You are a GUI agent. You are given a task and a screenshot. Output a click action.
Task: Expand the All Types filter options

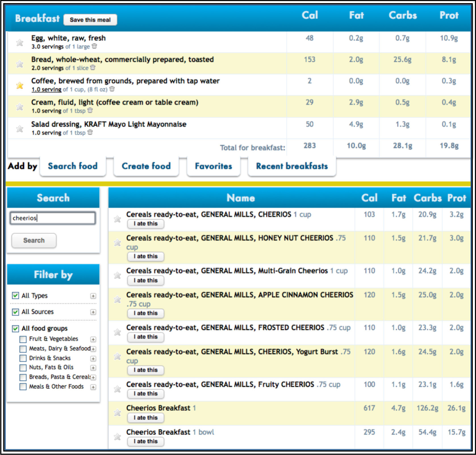pyautogui.click(x=93, y=296)
